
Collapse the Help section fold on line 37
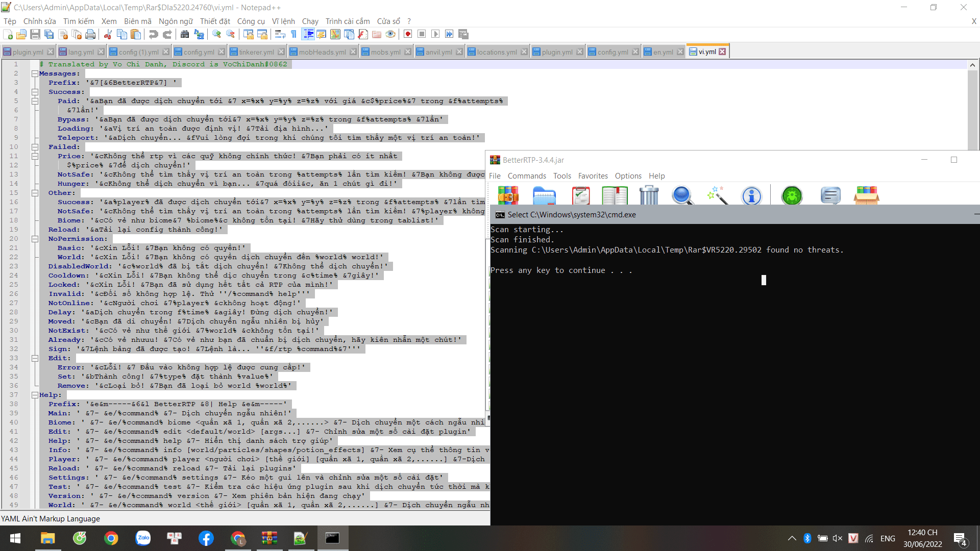[35, 395]
